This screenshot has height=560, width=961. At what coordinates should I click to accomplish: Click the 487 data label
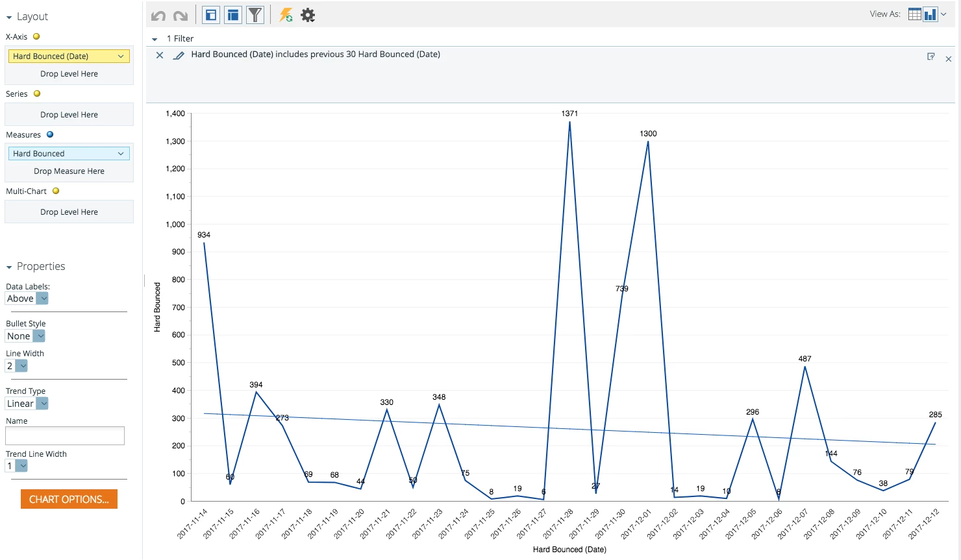(x=805, y=359)
